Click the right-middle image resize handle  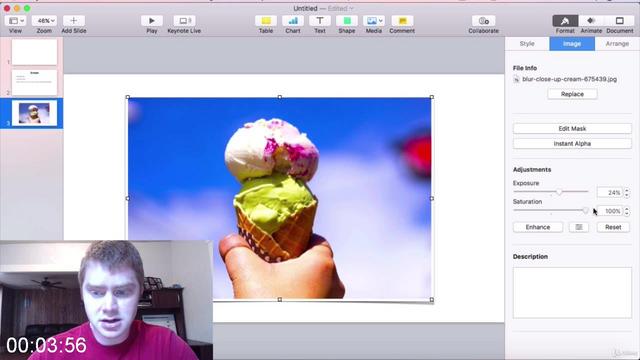(x=432, y=198)
